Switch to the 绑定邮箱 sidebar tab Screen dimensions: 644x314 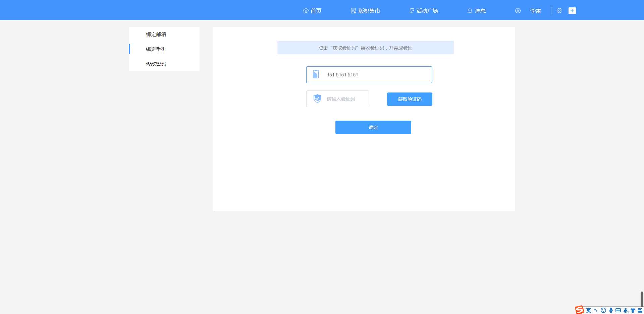pos(156,34)
